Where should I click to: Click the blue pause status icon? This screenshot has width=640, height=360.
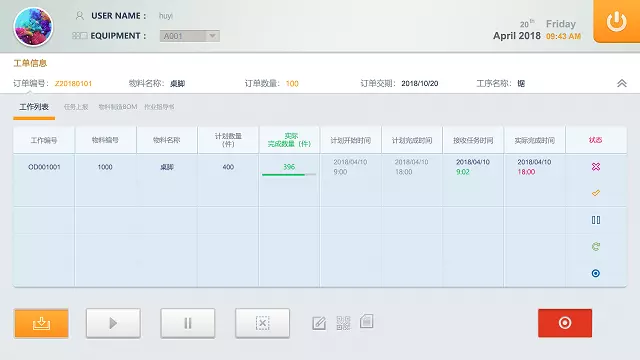pyautogui.click(x=596, y=220)
